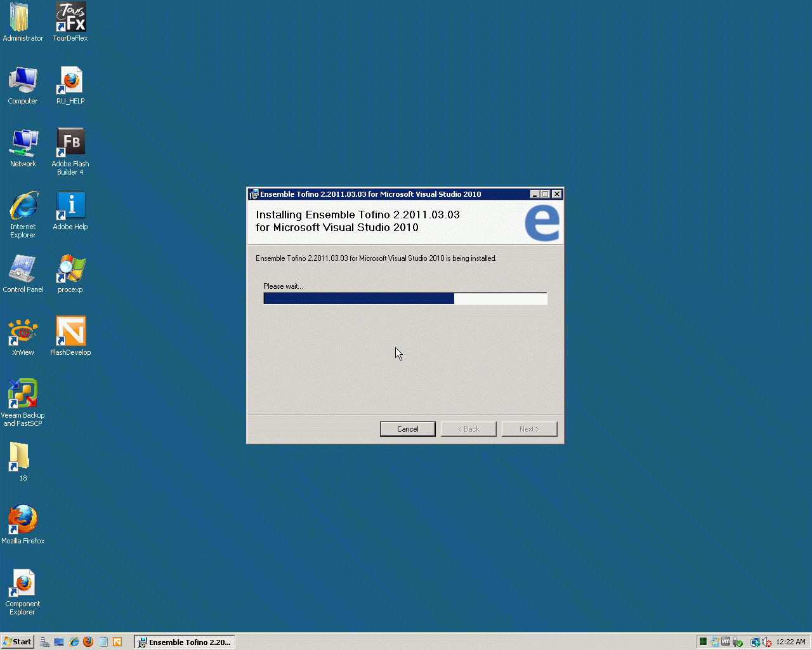Select the Control Panel desktop icon
The width and height of the screenshot is (812, 650).
(x=23, y=274)
